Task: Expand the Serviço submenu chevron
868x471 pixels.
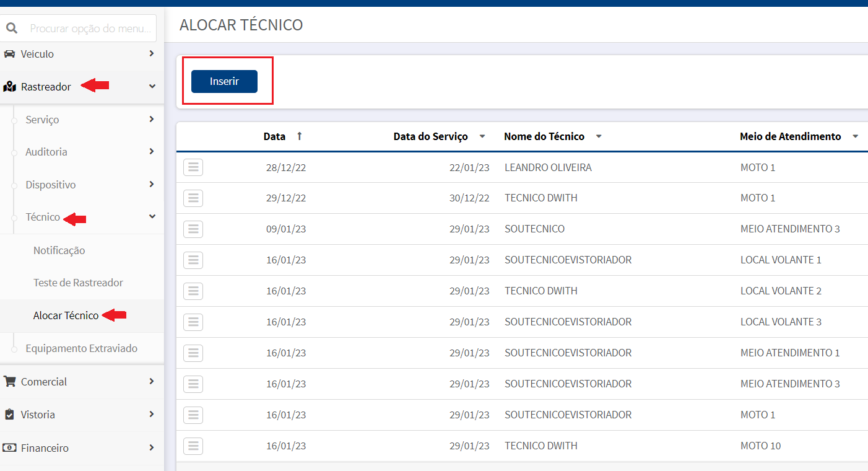Action: (152, 119)
